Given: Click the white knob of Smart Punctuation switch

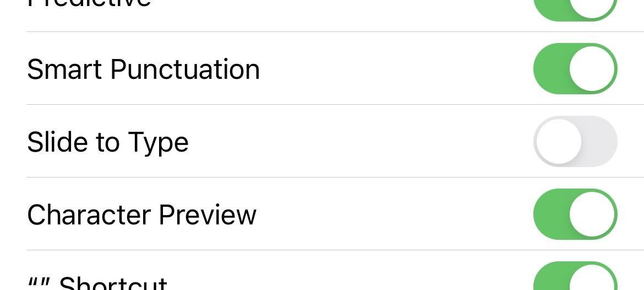Looking at the screenshot, I should point(592,69).
